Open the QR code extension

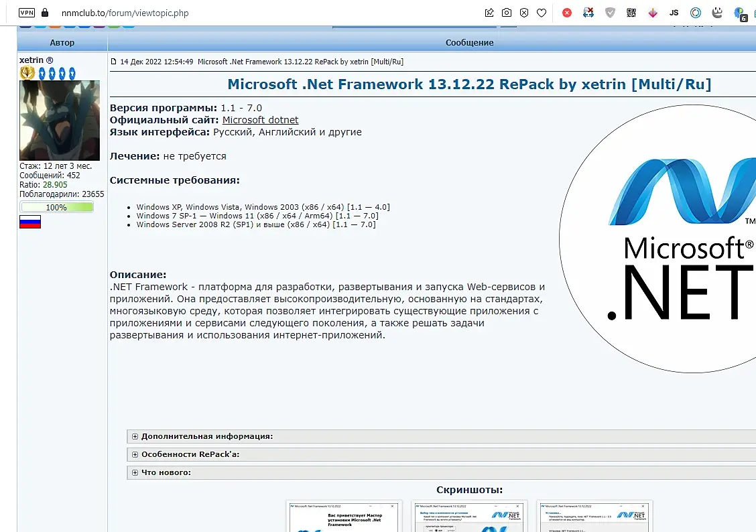(631, 13)
